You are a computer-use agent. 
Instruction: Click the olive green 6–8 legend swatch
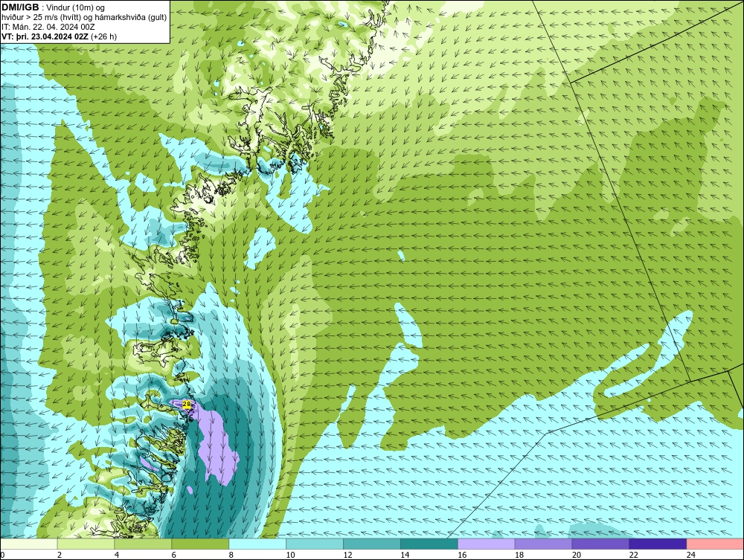200,544
